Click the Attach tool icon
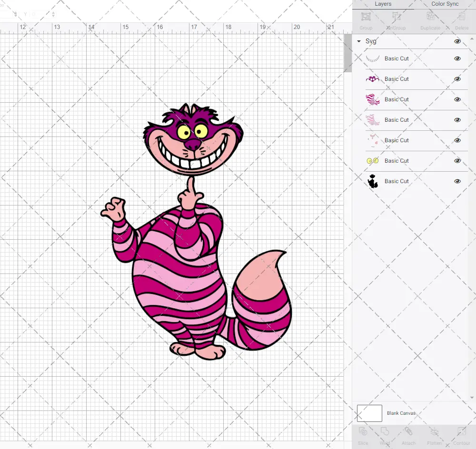 point(408,431)
